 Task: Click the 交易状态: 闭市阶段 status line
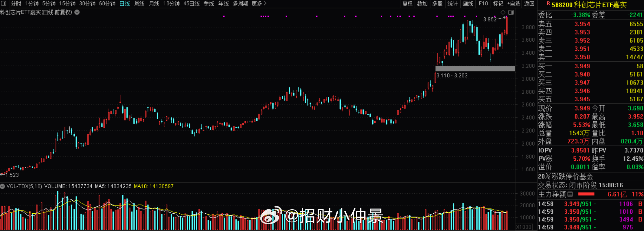(x=580, y=185)
